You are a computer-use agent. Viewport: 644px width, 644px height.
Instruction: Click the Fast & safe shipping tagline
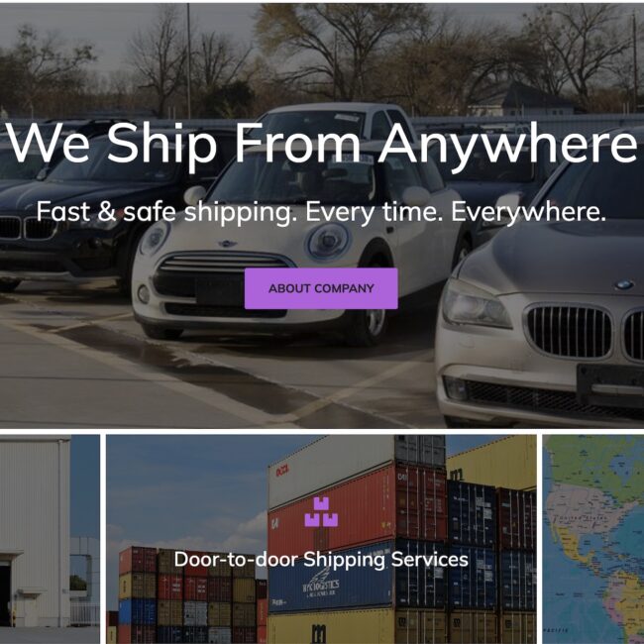[x=321, y=212]
